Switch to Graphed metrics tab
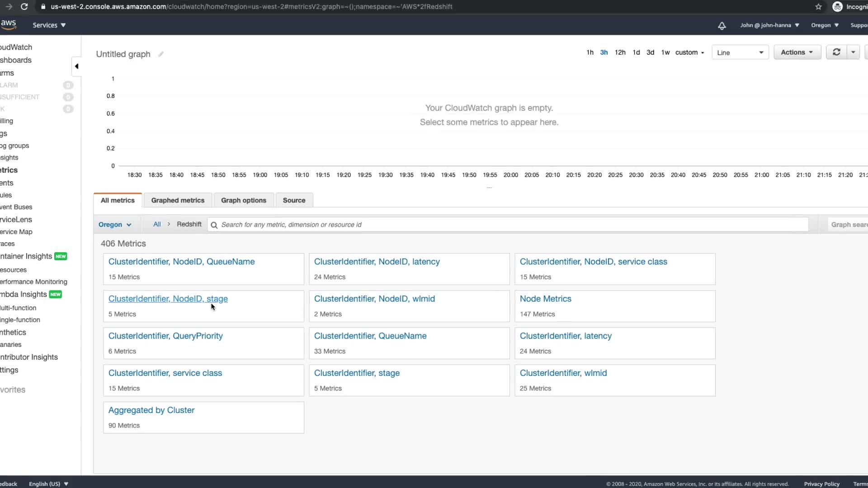The image size is (868, 488). [178, 200]
